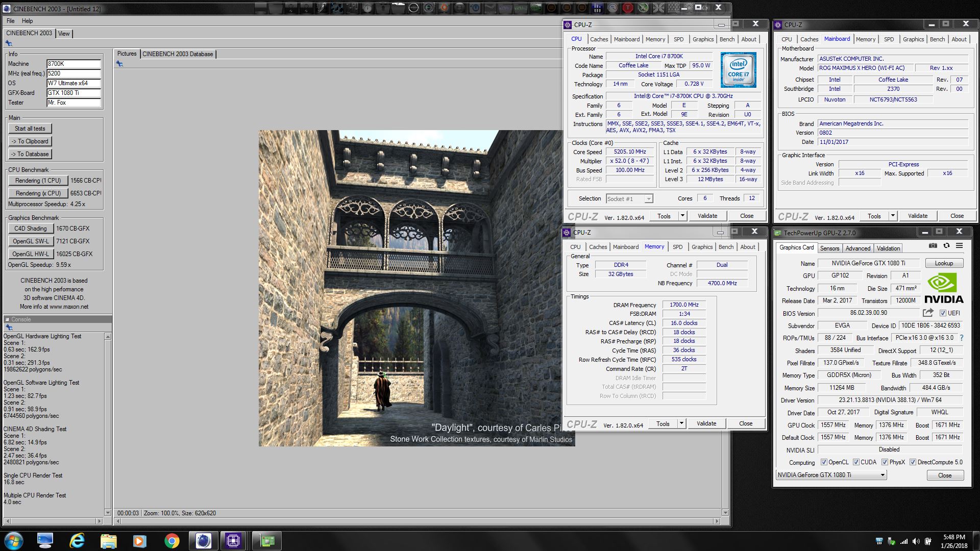This screenshot has width=980, height=551.
Task: Switch to the GPU-Z taskbar button
Action: tap(267, 541)
